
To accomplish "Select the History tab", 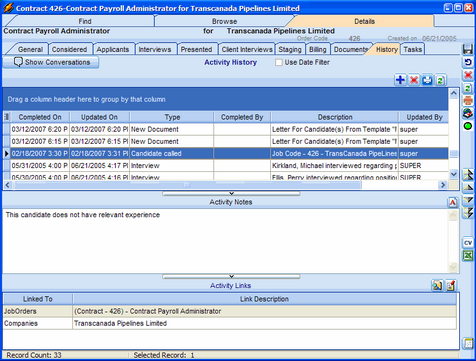I will coord(387,49).
